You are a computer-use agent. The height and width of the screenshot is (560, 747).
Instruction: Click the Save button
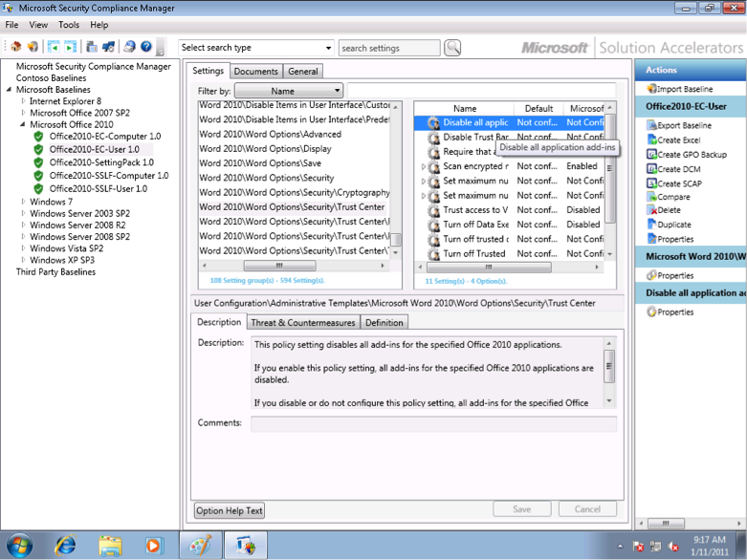[521, 509]
